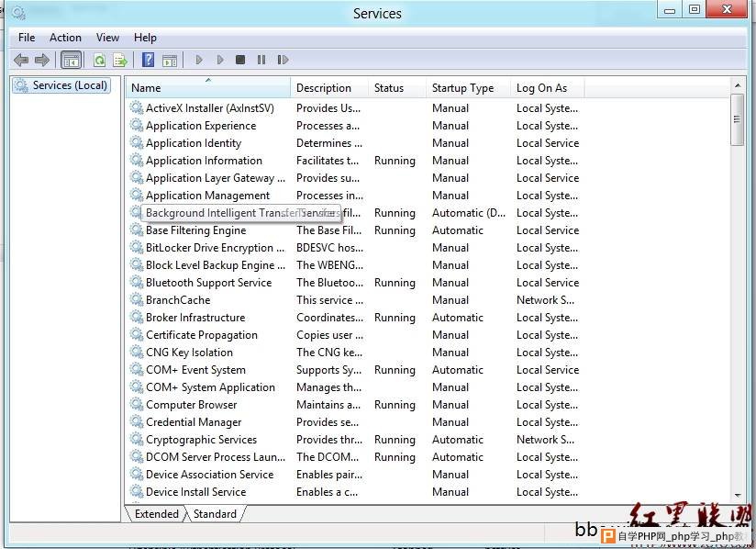This screenshot has height=549, width=756.
Task: Click the scrollbar down arrow in list
Action: (738, 494)
